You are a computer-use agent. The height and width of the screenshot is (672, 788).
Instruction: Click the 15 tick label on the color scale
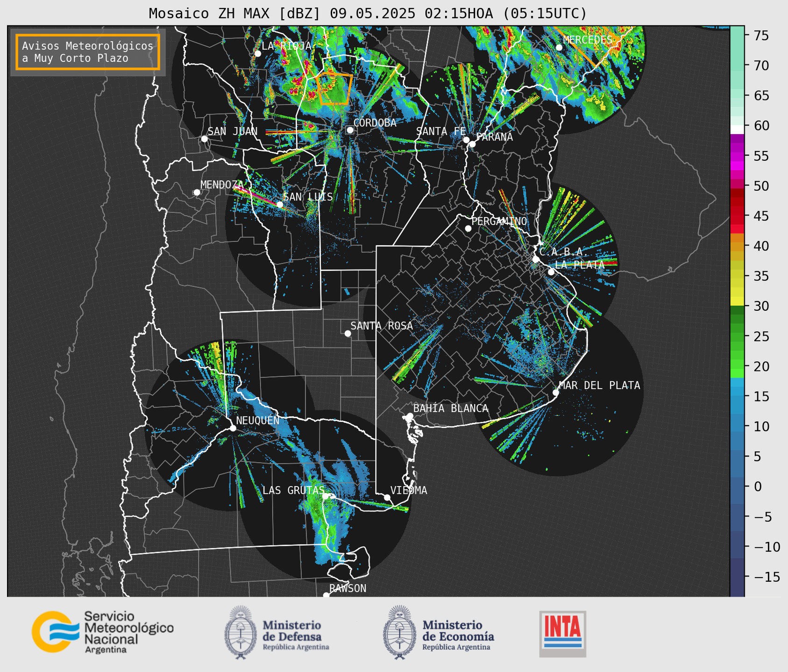coord(761,397)
